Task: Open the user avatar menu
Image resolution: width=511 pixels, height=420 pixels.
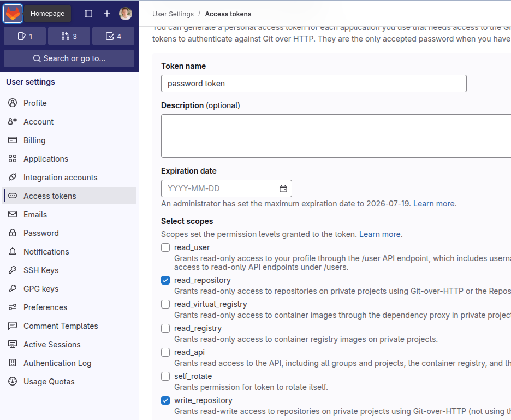Action: 126,14
